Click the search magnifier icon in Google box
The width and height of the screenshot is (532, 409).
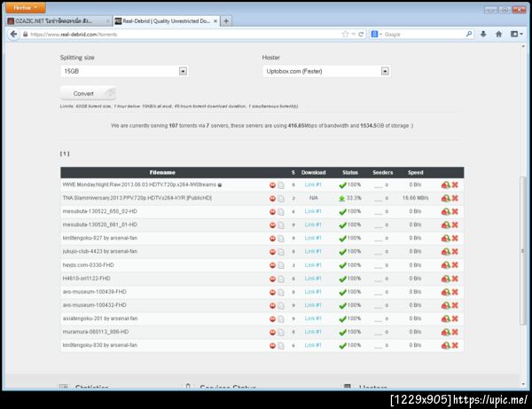click(469, 34)
